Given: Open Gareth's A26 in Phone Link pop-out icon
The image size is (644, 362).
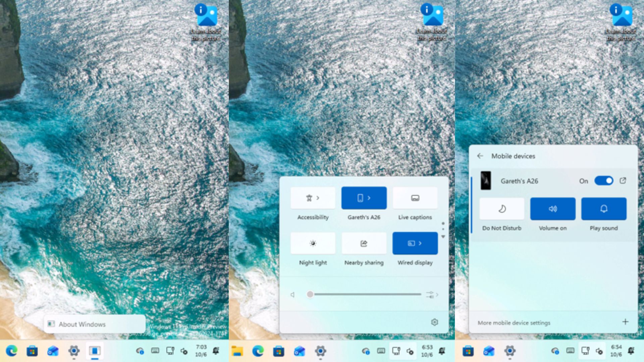Looking at the screenshot, I should [623, 181].
